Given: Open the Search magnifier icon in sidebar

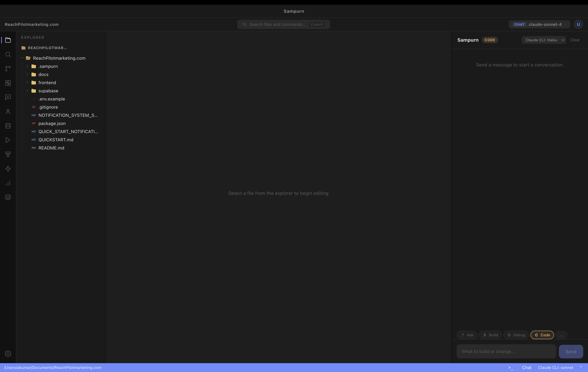Looking at the screenshot, I should tap(8, 54).
